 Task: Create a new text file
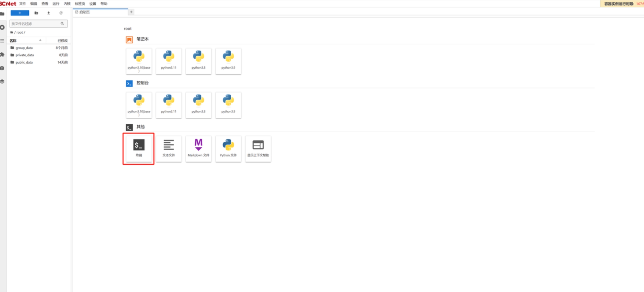pos(169,148)
